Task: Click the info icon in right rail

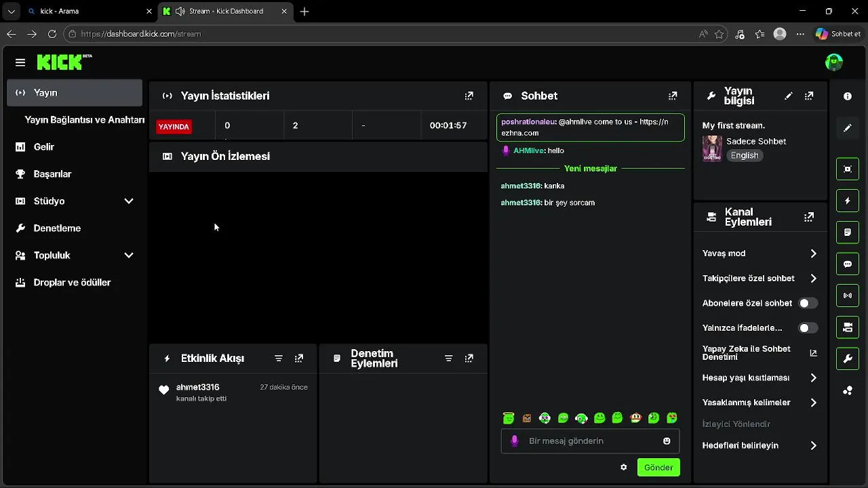Action: point(848,96)
